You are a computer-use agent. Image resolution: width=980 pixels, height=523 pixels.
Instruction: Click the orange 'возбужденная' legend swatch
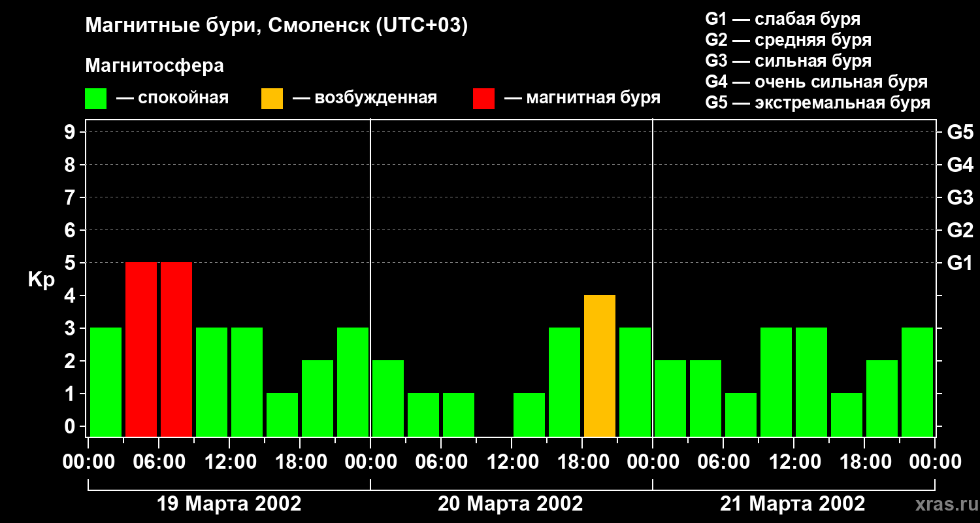pyautogui.click(x=272, y=99)
